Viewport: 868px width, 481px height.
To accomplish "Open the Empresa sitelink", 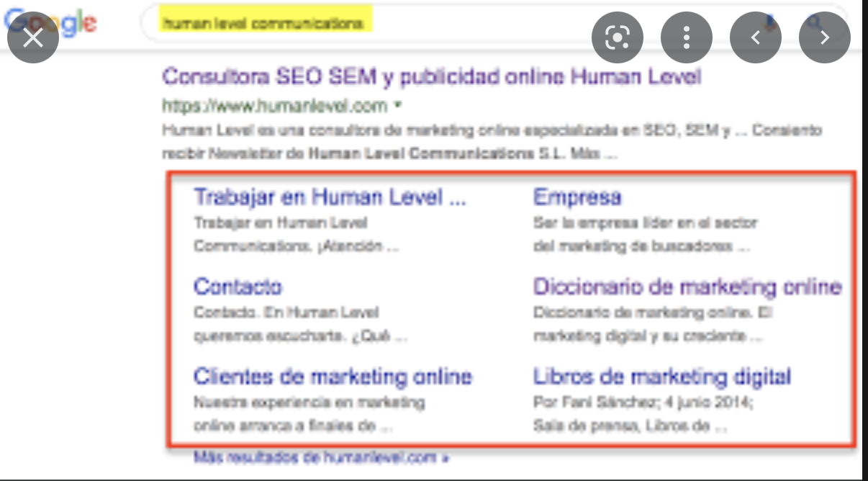I will [577, 197].
